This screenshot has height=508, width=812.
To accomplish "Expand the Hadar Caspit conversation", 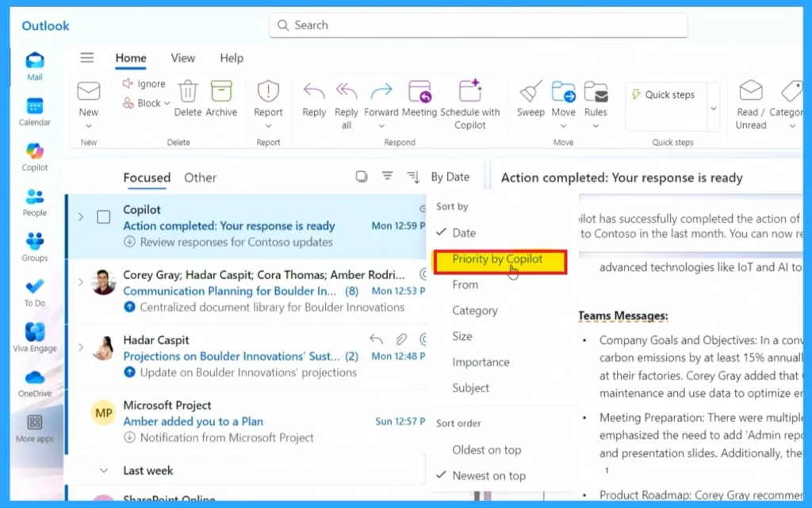I will pos(81,347).
